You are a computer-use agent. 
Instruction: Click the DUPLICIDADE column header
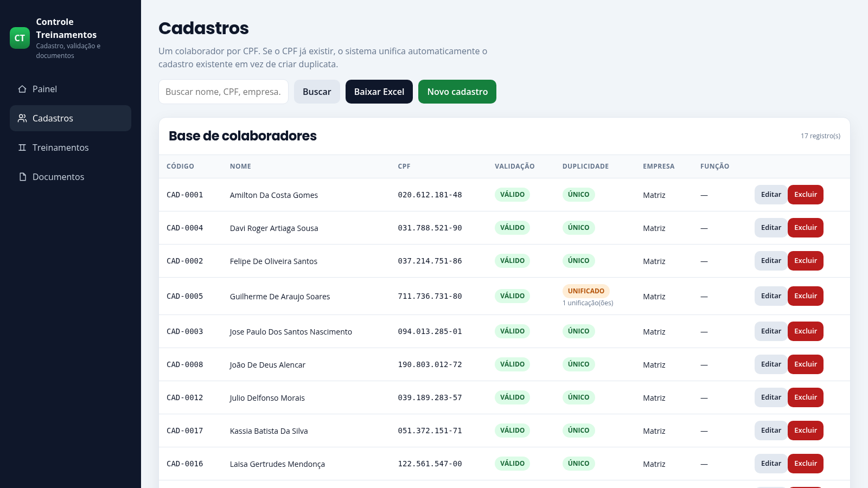pos(585,166)
